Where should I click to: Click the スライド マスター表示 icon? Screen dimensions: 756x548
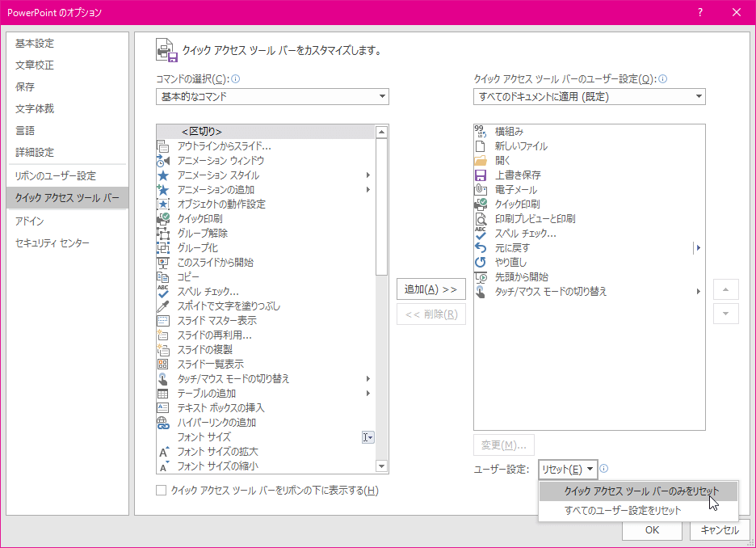pos(163,320)
